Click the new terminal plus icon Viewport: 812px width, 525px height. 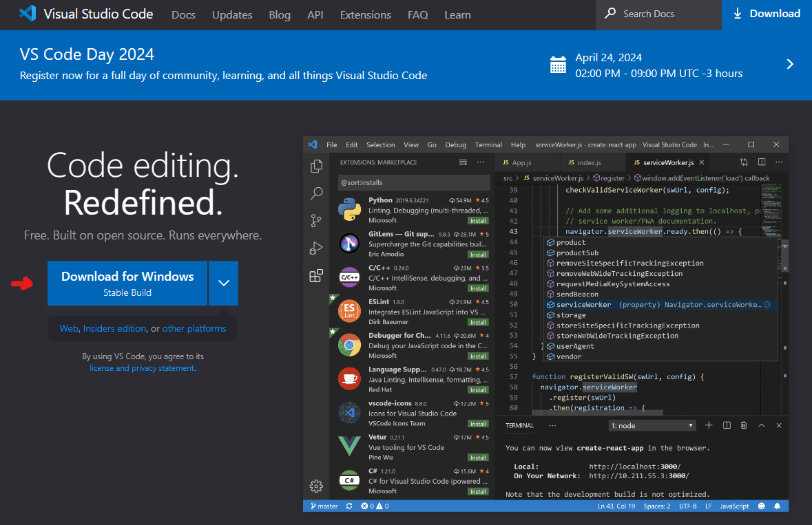point(709,425)
